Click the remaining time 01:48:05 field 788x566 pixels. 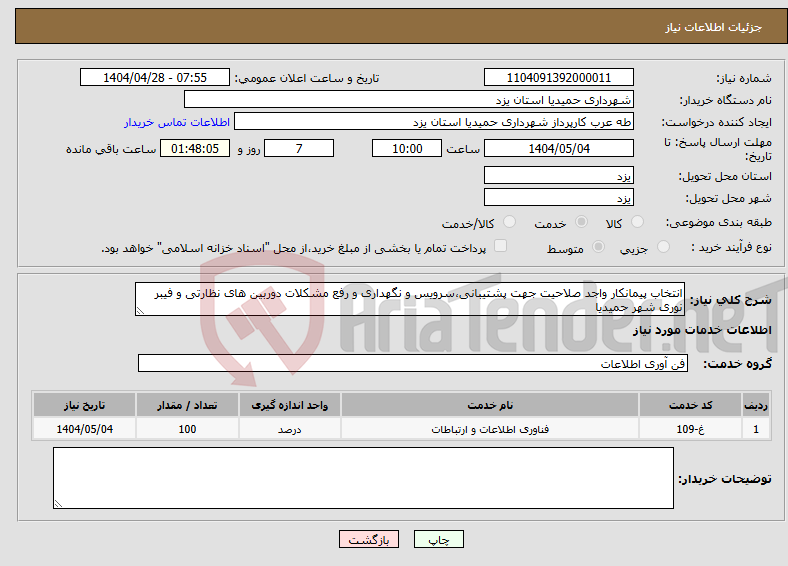pyautogui.click(x=195, y=148)
